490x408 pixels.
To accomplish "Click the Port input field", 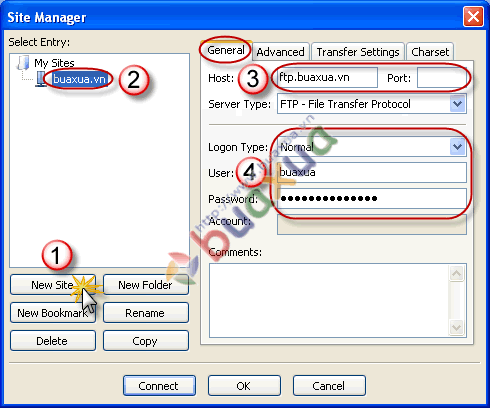I will coord(442,78).
